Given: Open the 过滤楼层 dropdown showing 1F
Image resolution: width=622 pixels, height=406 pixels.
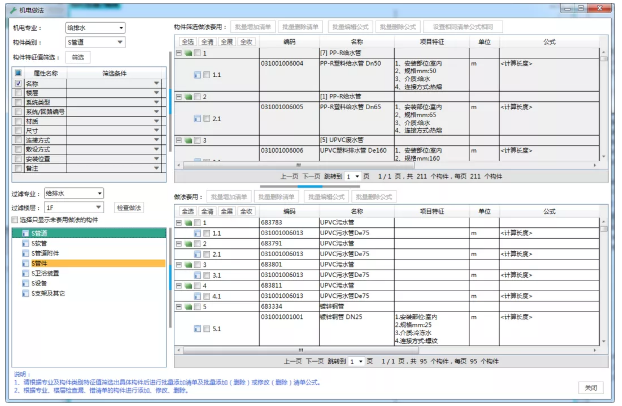Looking at the screenshot, I should (x=74, y=207).
